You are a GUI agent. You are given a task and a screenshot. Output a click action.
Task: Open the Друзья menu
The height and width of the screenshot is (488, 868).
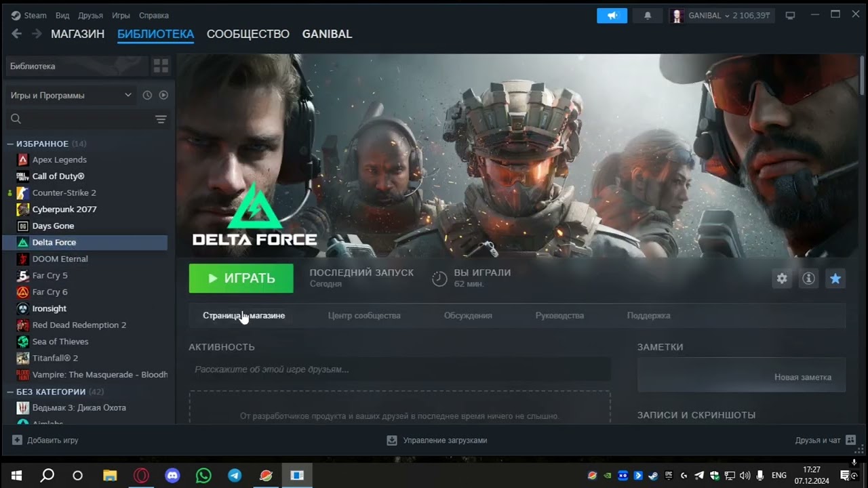pyautogui.click(x=90, y=16)
